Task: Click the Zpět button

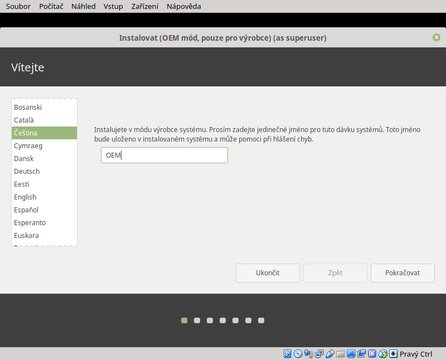Action: 335,273
